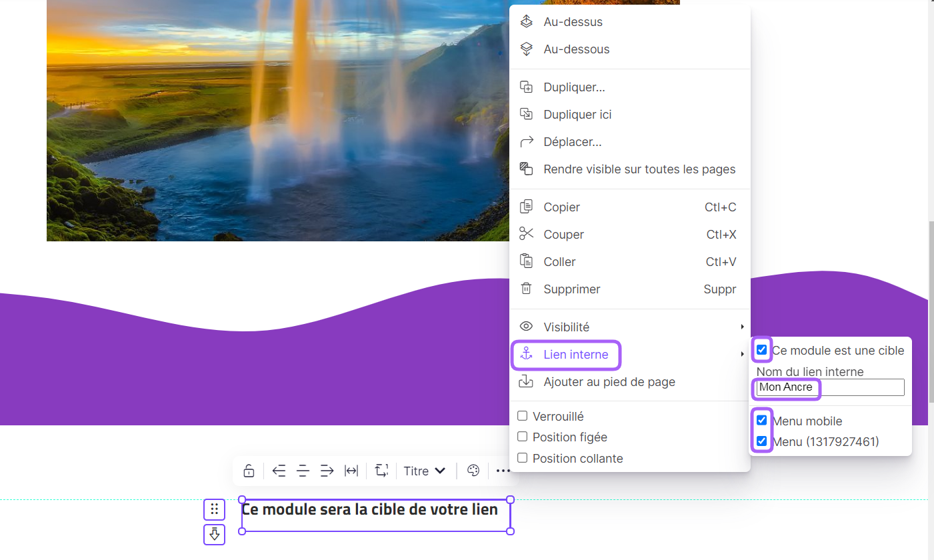Click the Rendre visible sur toutes les pages icon

tap(526, 169)
